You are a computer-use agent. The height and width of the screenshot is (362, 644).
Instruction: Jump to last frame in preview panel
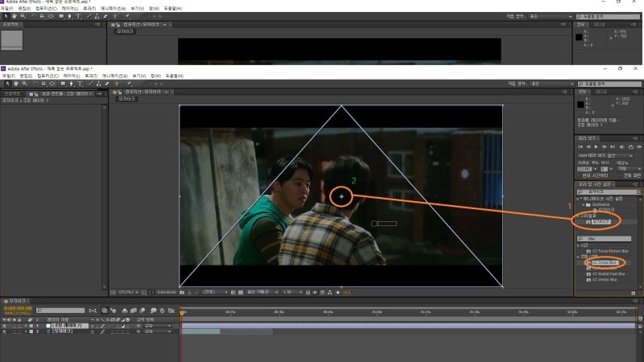(x=613, y=147)
